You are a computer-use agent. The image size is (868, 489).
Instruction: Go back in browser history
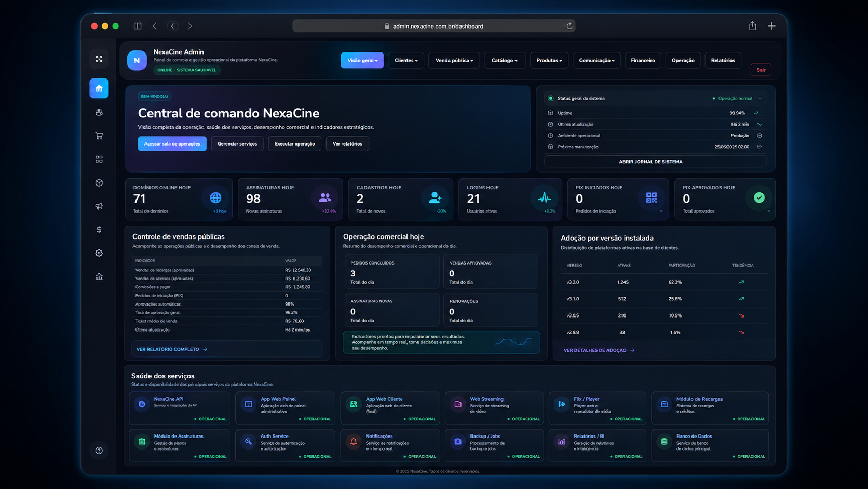click(154, 26)
